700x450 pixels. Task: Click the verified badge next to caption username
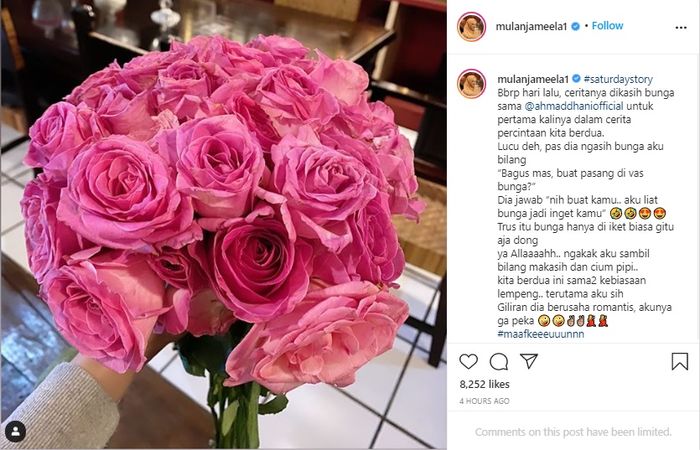coord(576,79)
